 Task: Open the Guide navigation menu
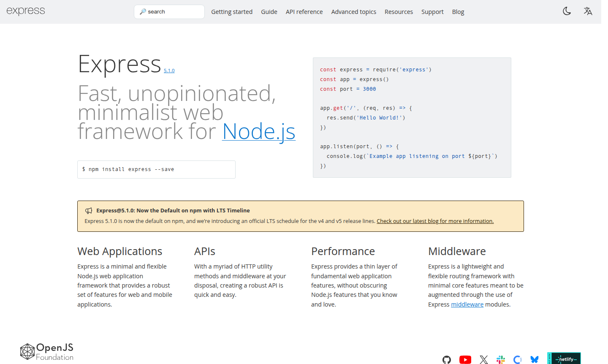(269, 12)
